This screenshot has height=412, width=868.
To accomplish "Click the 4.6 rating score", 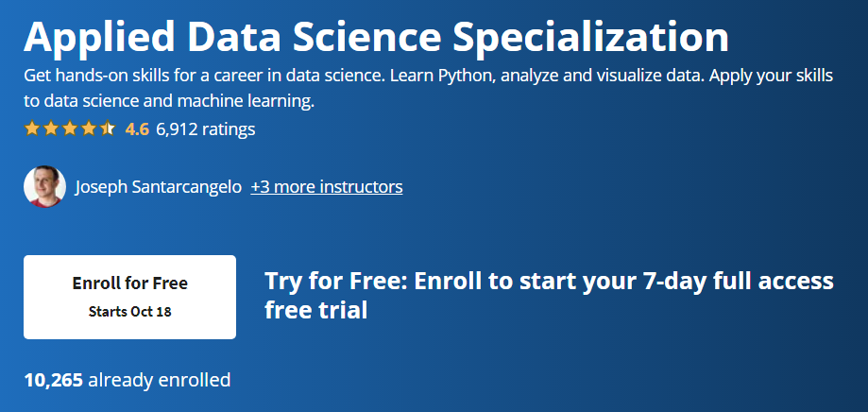I will [137, 129].
